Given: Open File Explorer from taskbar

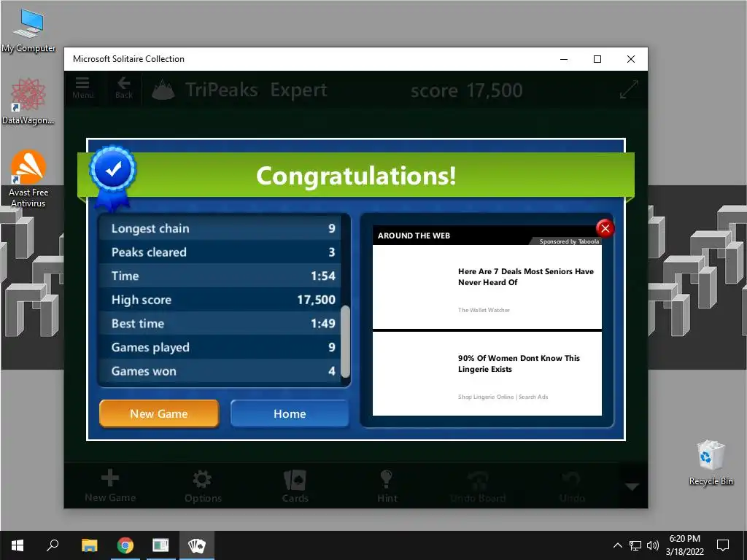Looking at the screenshot, I should (89, 545).
